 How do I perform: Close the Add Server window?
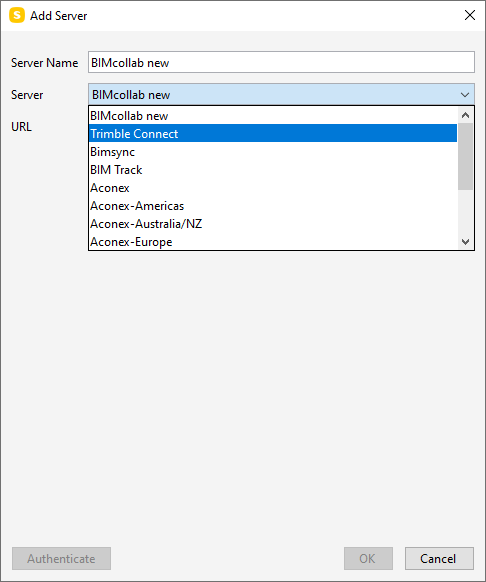470,15
